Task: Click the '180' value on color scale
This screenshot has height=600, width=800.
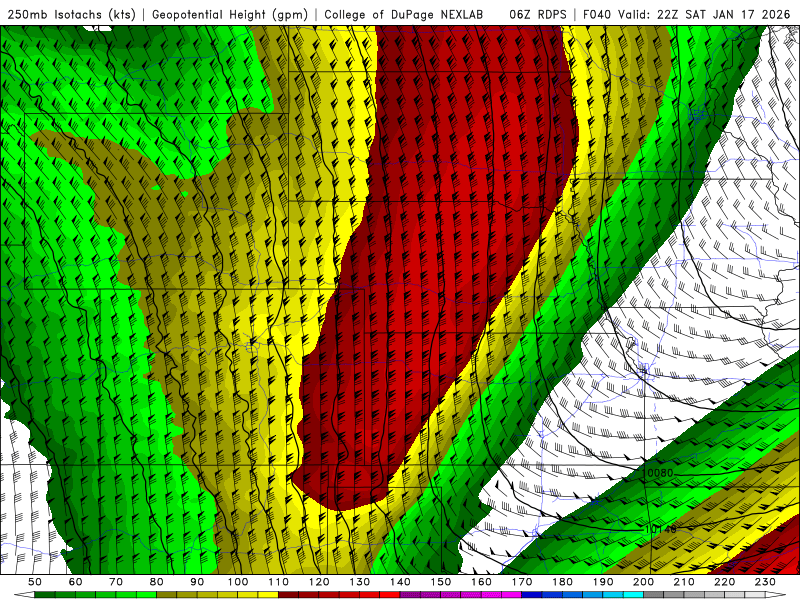Action: pyautogui.click(x=562, y=582)
